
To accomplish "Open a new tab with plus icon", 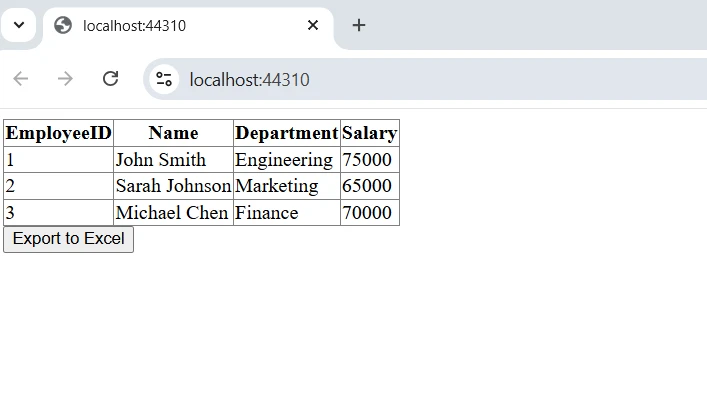I will (x=359, y=25).
